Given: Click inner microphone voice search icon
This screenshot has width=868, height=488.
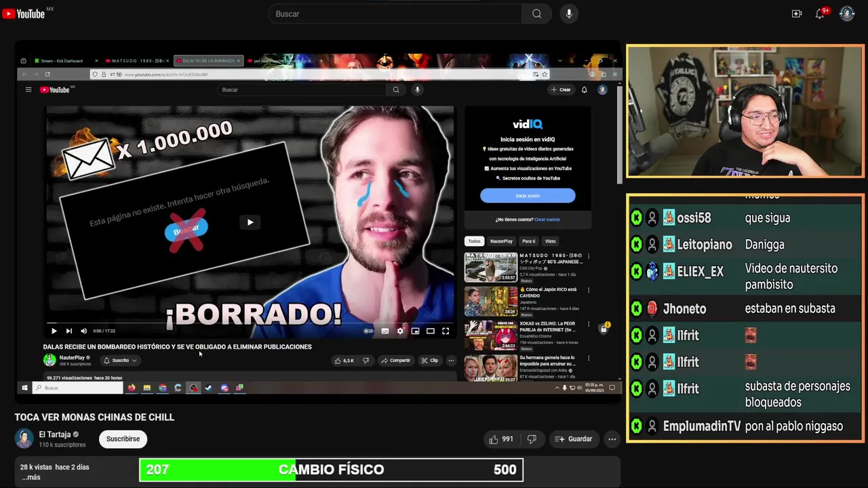Looking at the screenshot, I should pyautogui.click(x=418, y=89).
